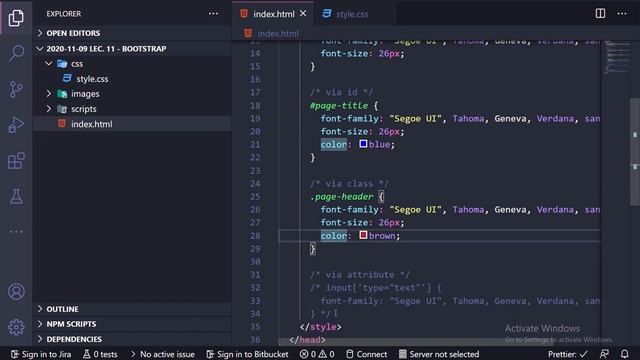Click the #page-title selector text
This screenshot has width=640, height=360.
(x=339, y=105)
